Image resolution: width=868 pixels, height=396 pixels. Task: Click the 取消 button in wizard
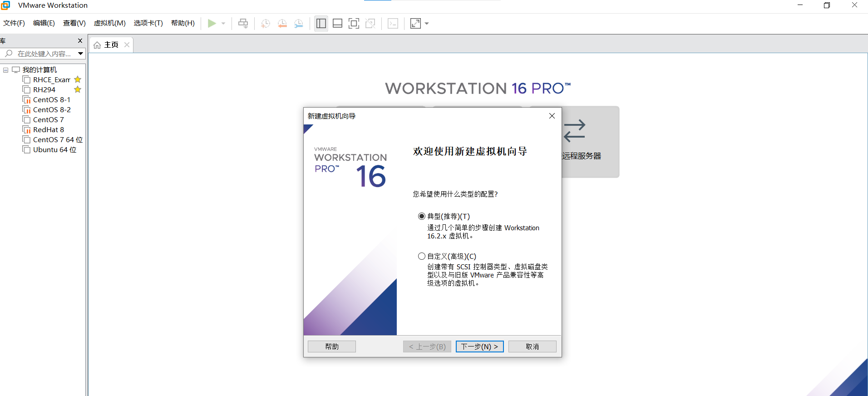click(x=533, y=346)
